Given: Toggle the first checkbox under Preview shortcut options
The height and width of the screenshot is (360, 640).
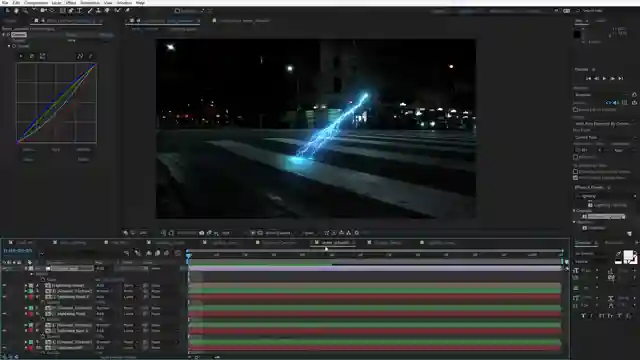Looking at the screenshot, I should [x=576, y=110].
